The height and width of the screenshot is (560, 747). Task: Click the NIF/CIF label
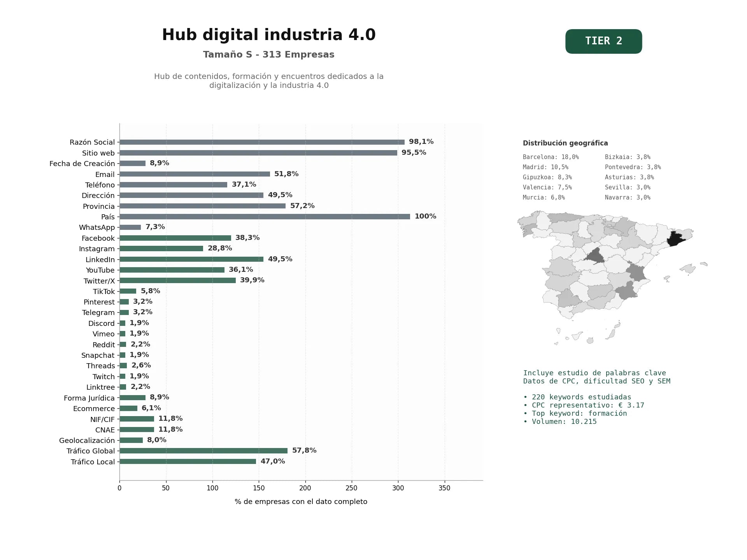click(103, 419)
